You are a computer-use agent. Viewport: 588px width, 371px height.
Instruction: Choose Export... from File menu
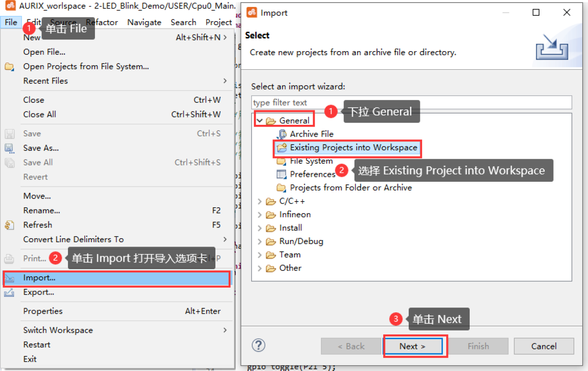117,292
